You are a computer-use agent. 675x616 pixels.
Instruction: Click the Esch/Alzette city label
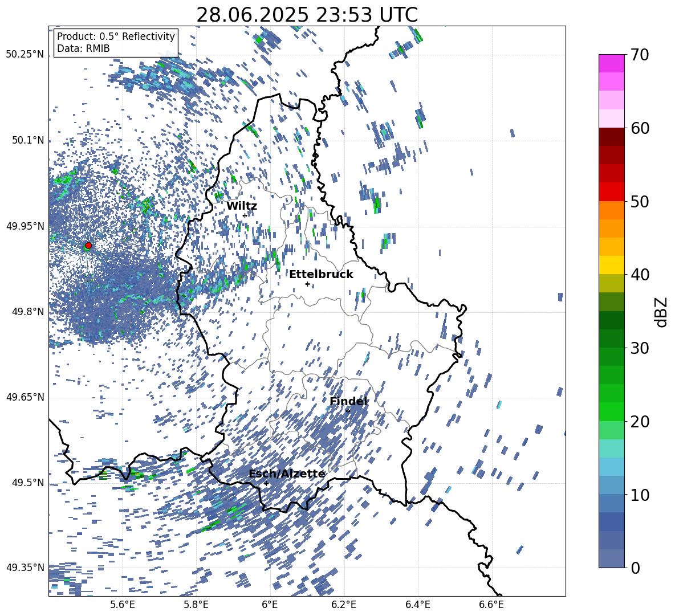[x=287, y=474]
